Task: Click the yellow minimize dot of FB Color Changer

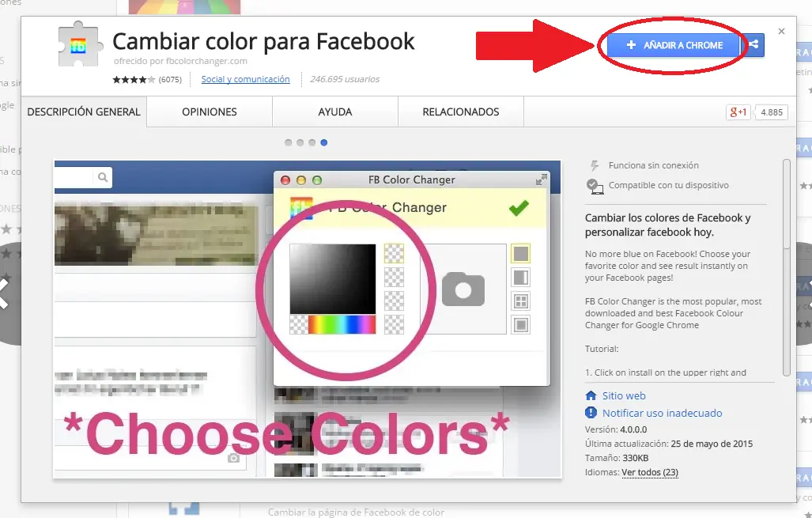Action: pyautogui.click(x=301, y=180)
